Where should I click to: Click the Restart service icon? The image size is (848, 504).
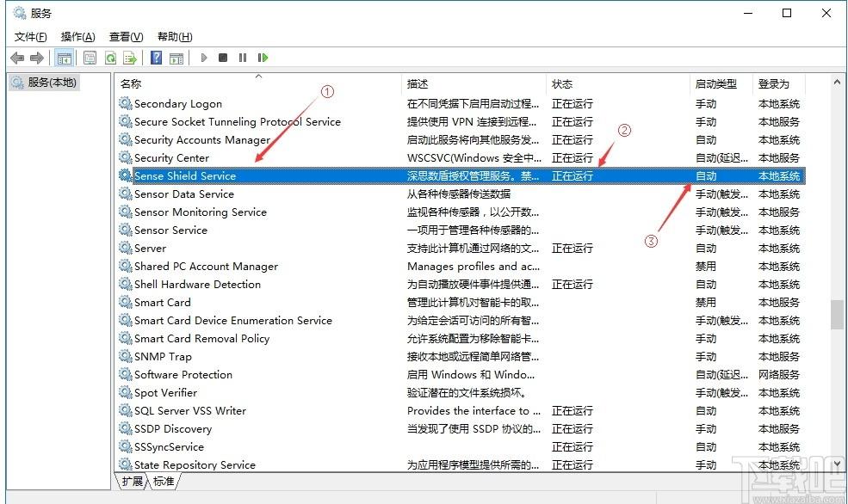263,58
